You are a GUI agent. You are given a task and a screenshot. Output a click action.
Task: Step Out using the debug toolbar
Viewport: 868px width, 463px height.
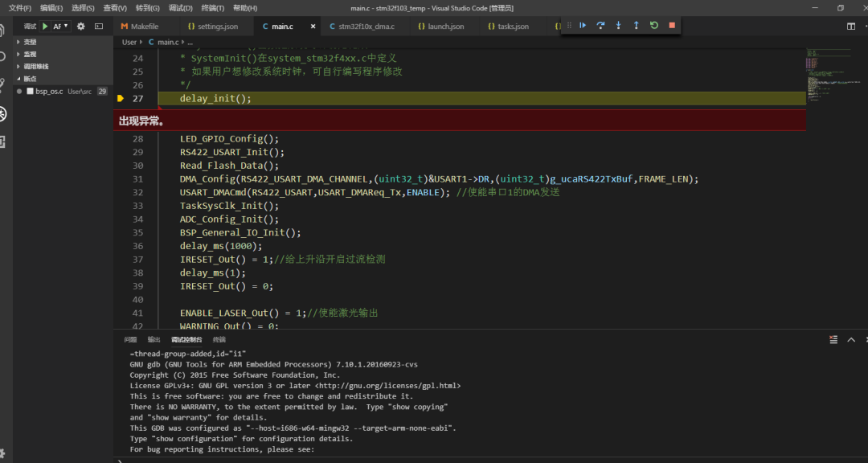pyautogui.click(x=636, y=26)
